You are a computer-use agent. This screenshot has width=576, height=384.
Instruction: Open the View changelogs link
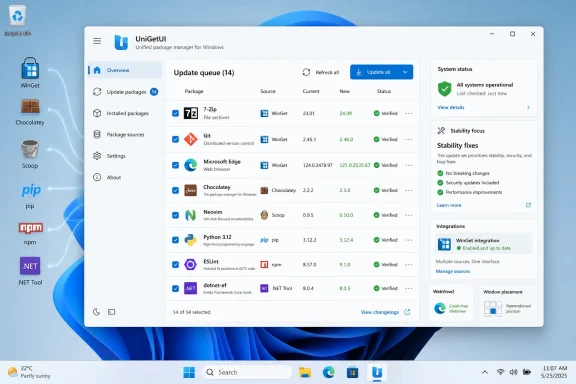[380, 312]
